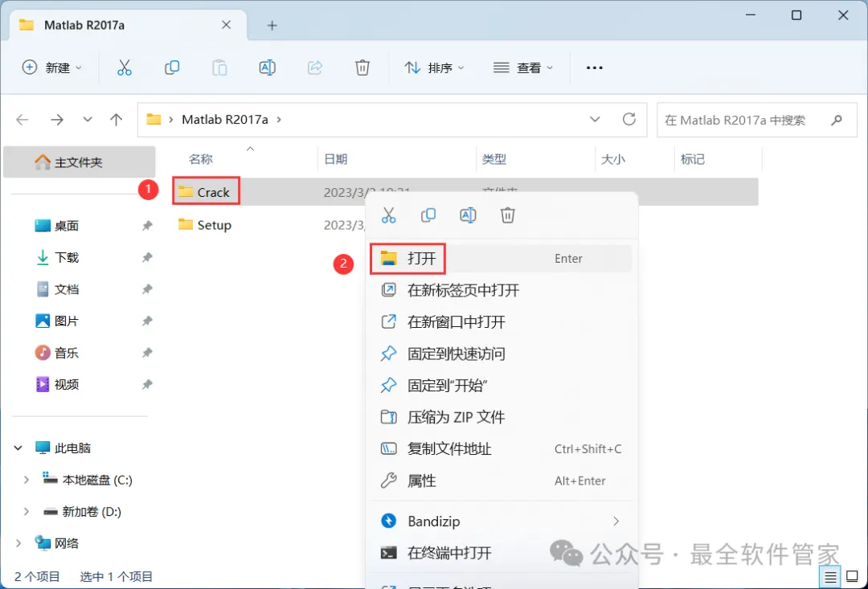Open the 查看 (View) dropdown
The image size is (868, 589).
click(x=523, y=67)
